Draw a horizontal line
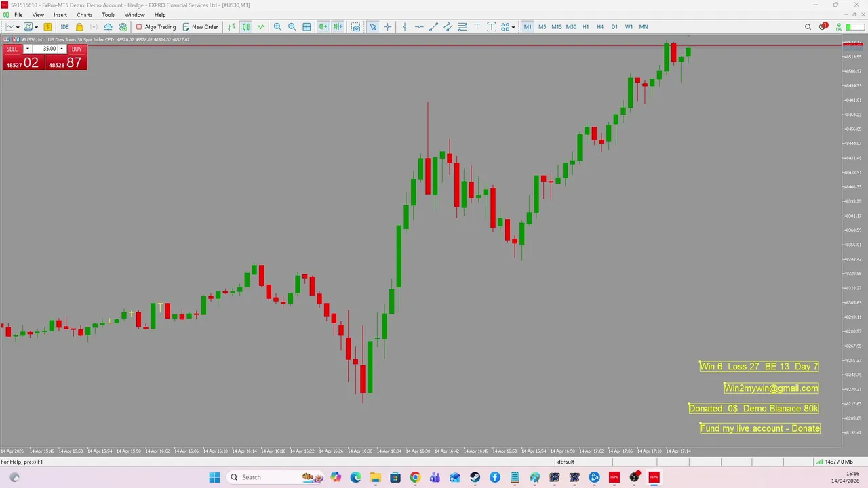 tap(419, 27)
